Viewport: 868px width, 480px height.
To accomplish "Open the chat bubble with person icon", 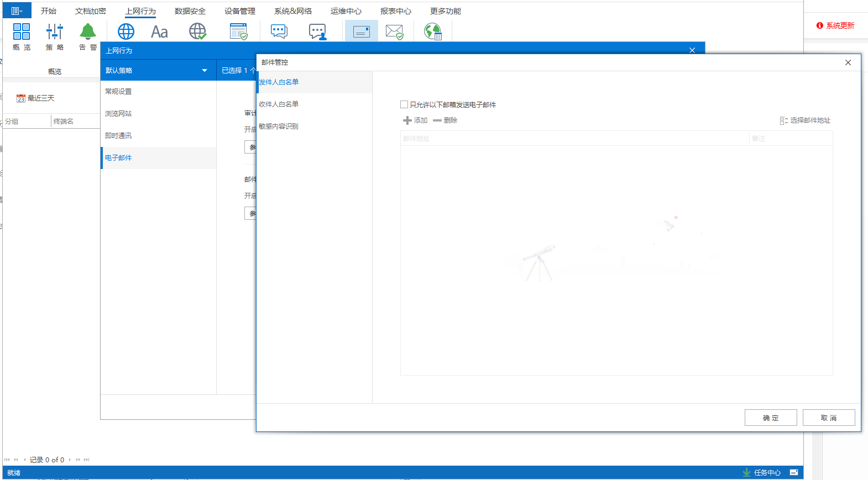I will click(x=318, y=31).
